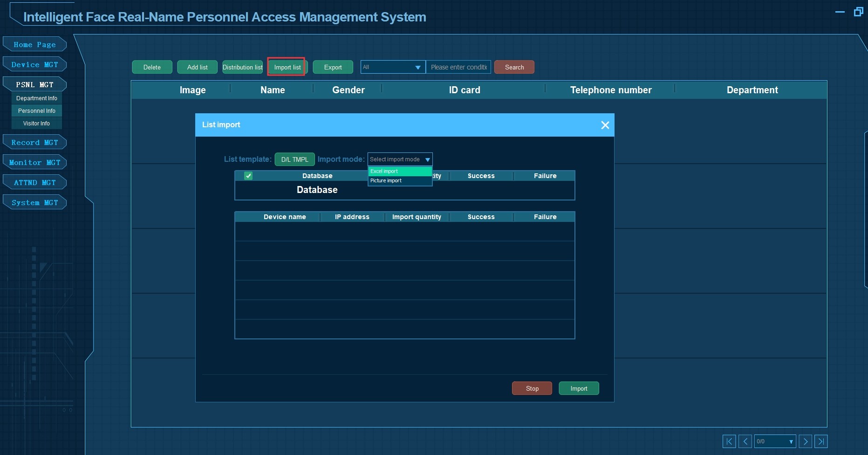Viewport: 868px width, 455px height.
Task: Minimize the application window
Action: click(840, 12)
